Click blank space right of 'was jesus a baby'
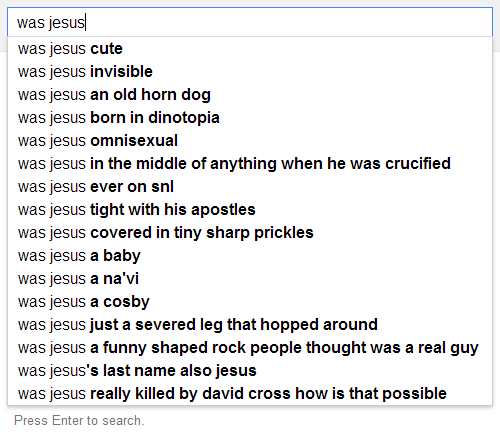The height and width of the screenshot is (432, 500). coord(316,256)
